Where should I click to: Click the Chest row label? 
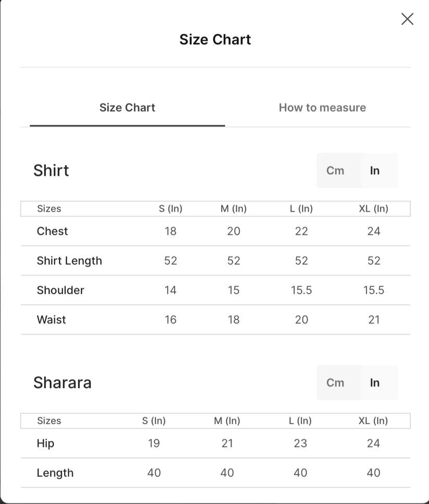pyautogui.click(x=52, y=231)
